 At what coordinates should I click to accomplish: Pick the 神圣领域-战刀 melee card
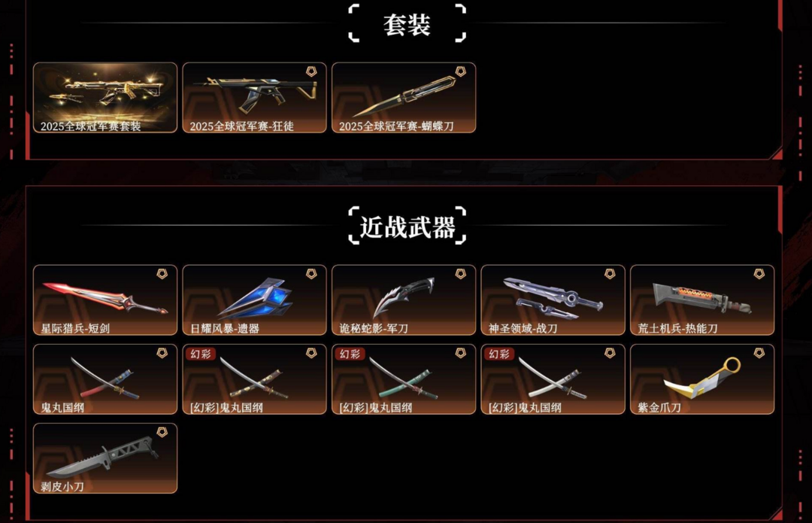553,300
